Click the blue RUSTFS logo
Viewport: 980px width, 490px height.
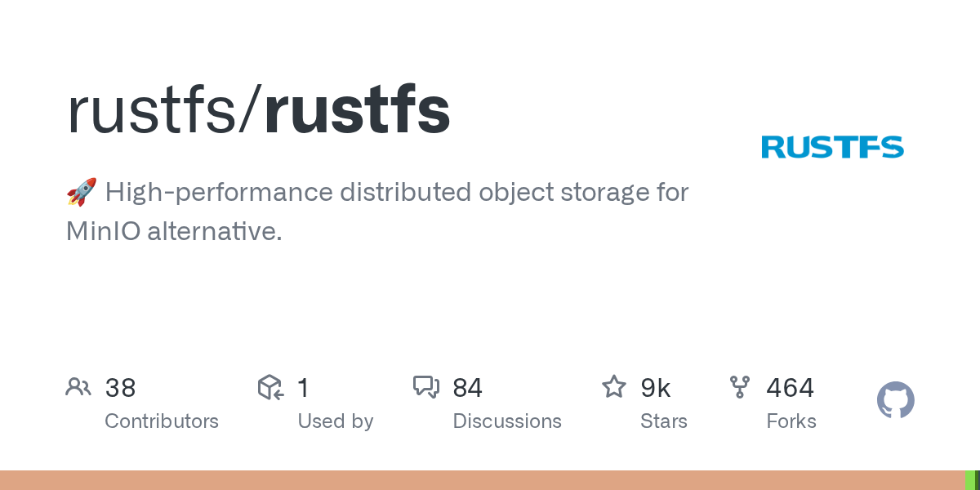832,147
